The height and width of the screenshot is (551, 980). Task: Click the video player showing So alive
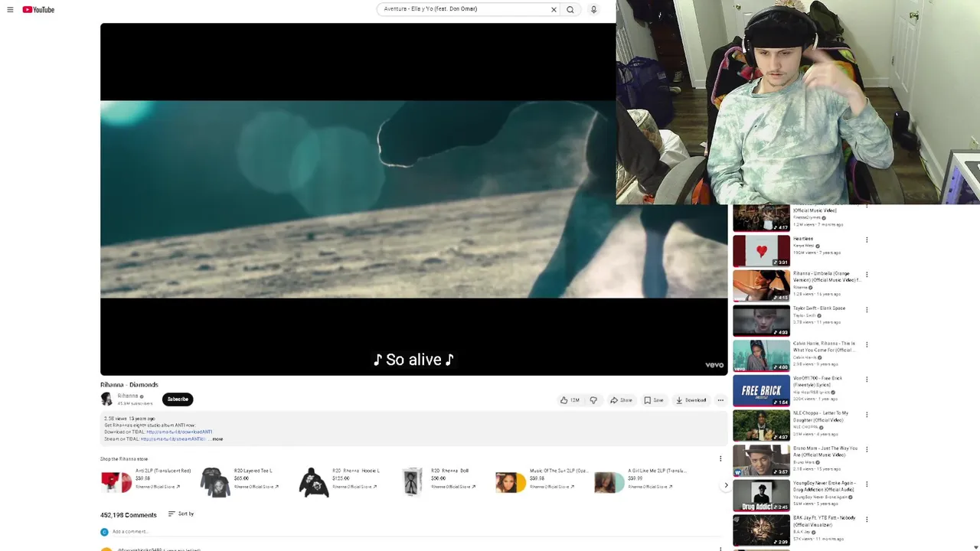tap(413, 199)
